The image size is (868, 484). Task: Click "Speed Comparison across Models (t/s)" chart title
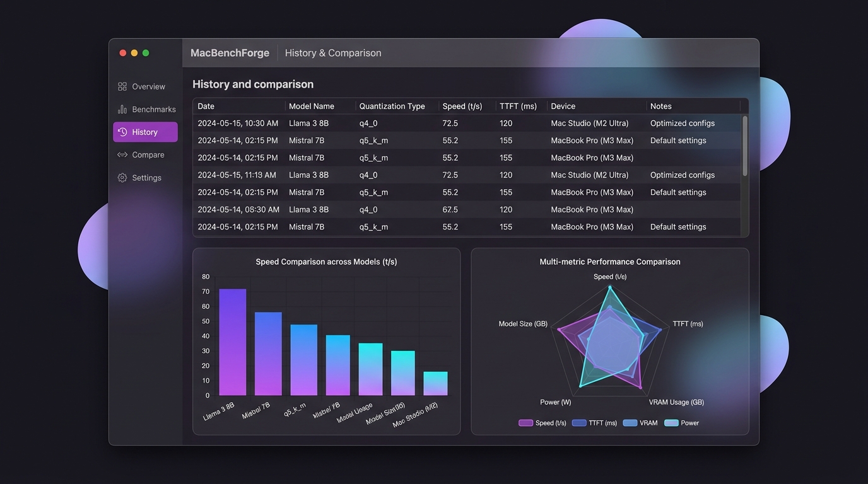pyautogui.click(x=326, y=262)
